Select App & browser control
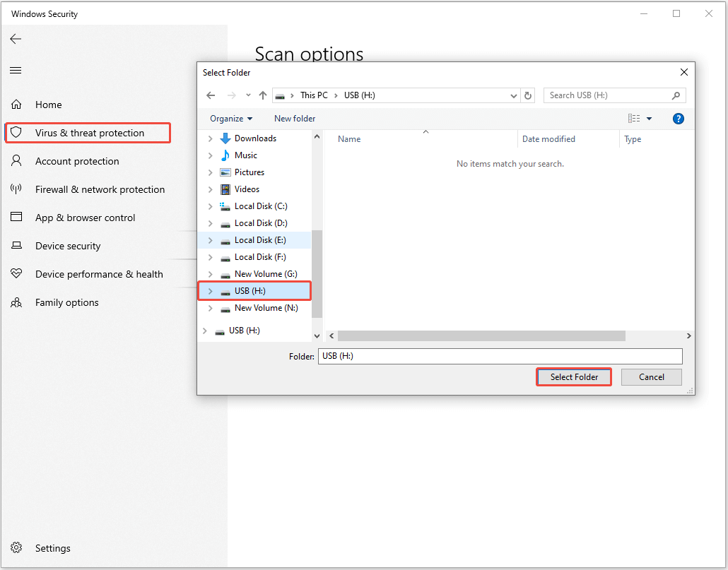The width and height of the screenshot is (728, 570). pyautogui.click(x=85, y=218)
